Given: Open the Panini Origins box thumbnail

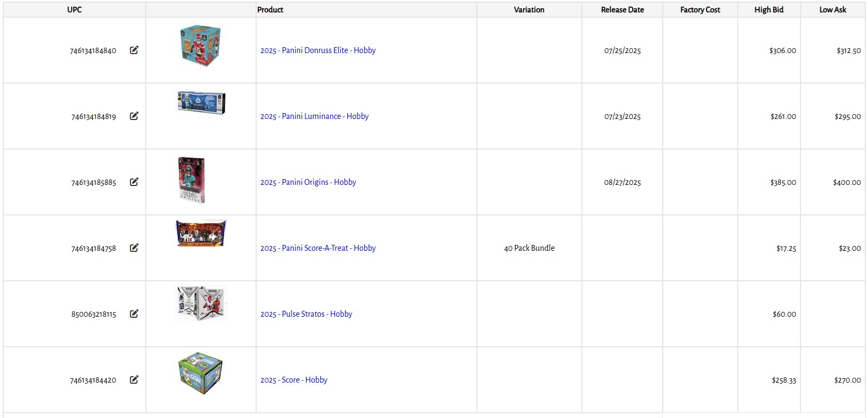Looking at the screenshot, I should tap(191, 180).
